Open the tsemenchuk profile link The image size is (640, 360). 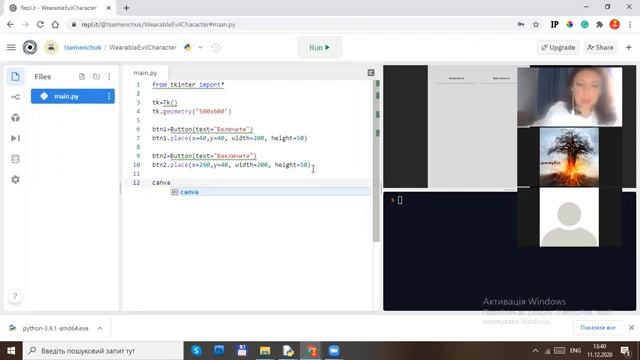pyautogui.click(x=82, y=47)
